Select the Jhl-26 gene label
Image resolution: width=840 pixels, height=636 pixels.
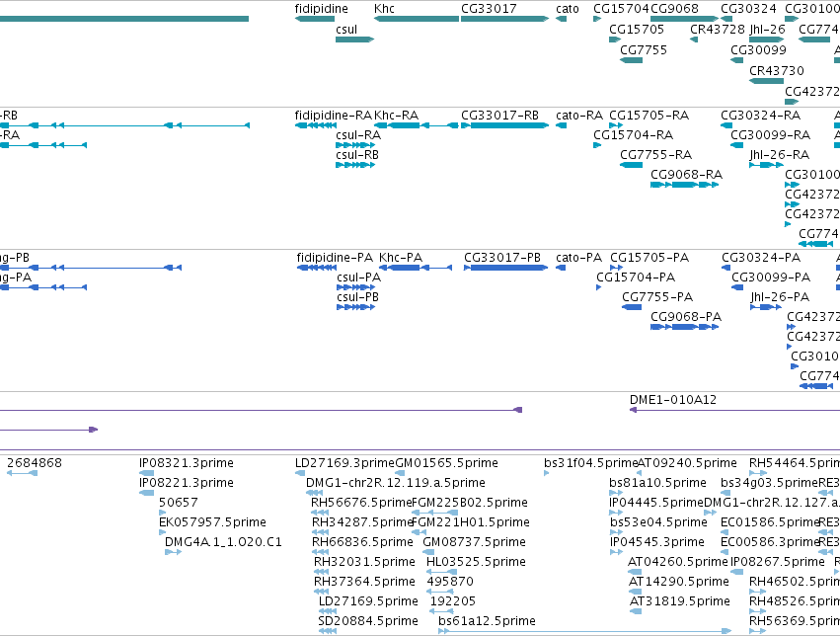[x=767, y=29]
